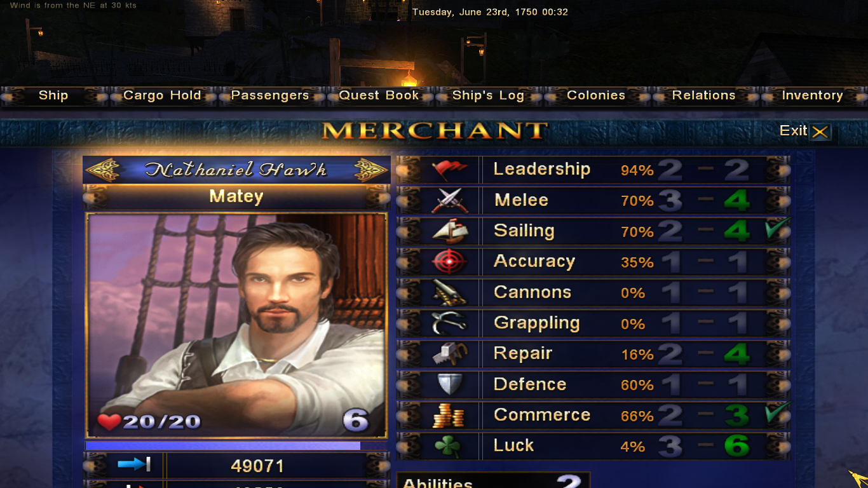
Task: Select the Accuracy red target icon
Action: point(449,262)
